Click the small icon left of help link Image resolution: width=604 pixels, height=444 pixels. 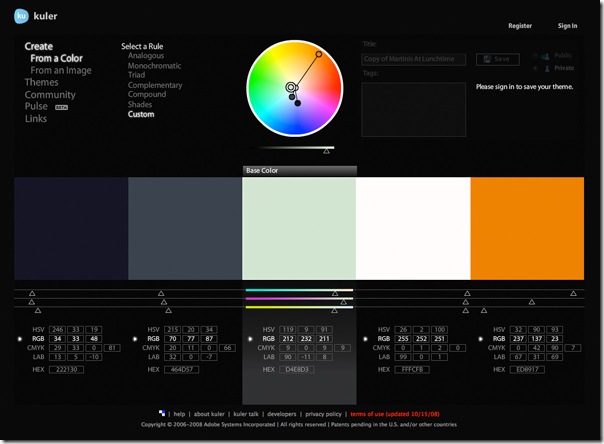click(162, 413)
